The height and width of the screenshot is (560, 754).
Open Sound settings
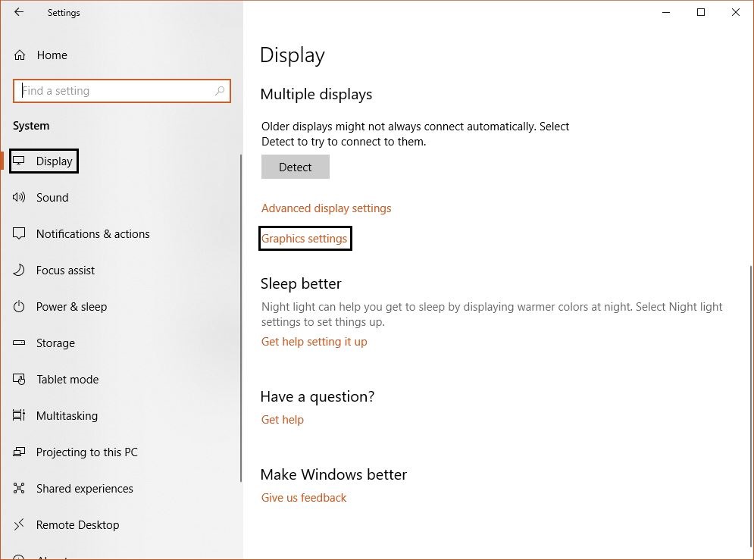pyautogui.click(x=52, y=198)
